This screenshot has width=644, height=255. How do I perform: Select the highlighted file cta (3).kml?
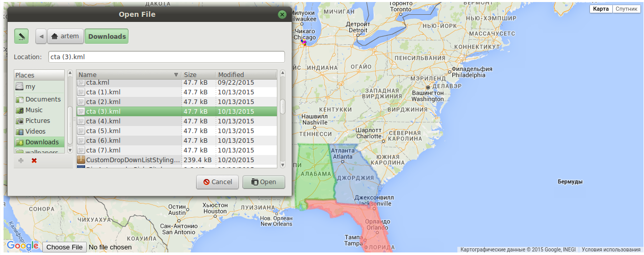coord(176,111)
